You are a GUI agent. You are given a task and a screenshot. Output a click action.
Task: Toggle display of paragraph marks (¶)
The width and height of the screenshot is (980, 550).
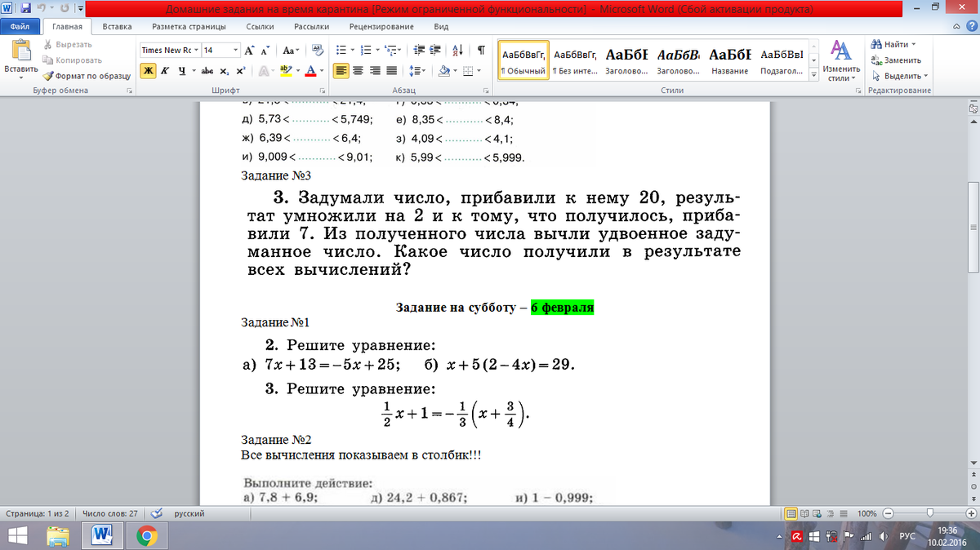(x=481, y=50)
